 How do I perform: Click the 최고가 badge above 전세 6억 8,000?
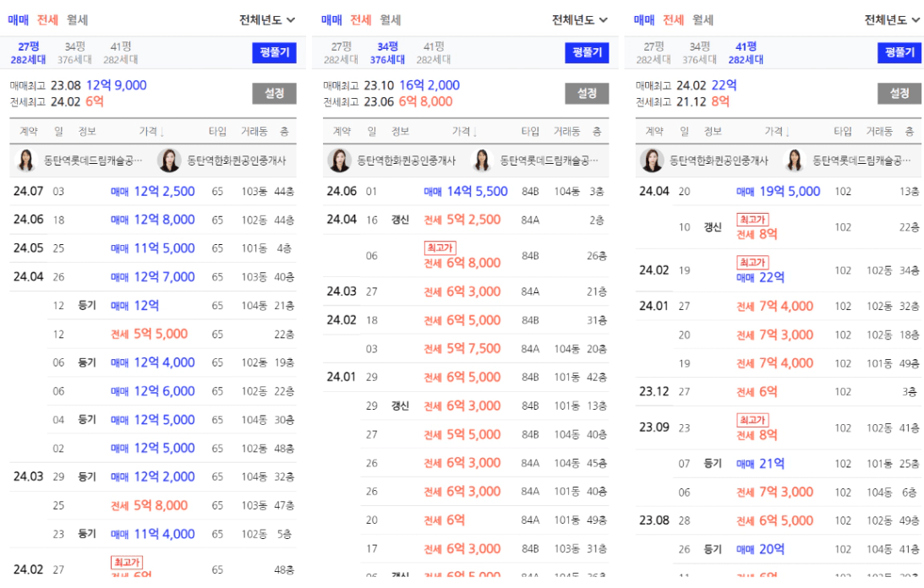click(440, 248)
